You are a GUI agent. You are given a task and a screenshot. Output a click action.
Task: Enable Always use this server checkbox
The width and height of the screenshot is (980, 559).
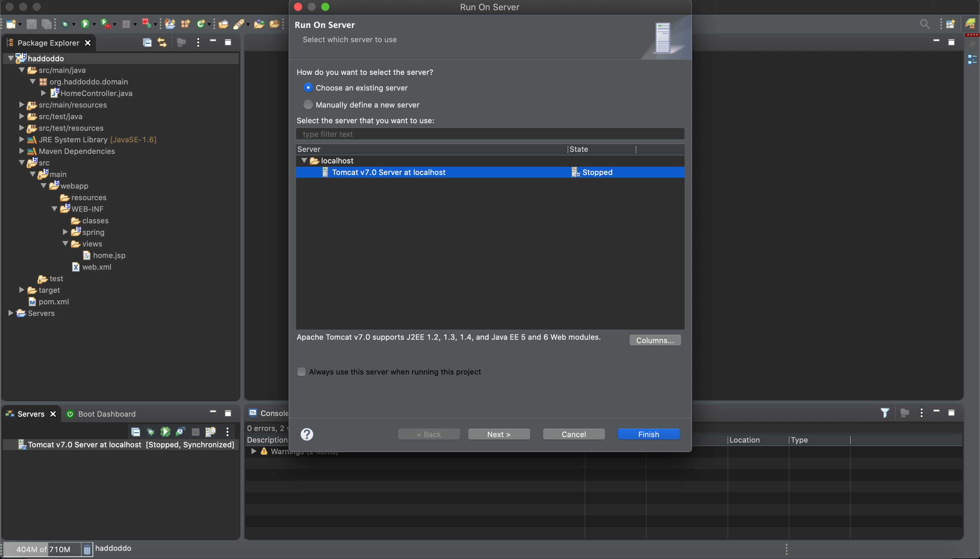tap(301, 372)
